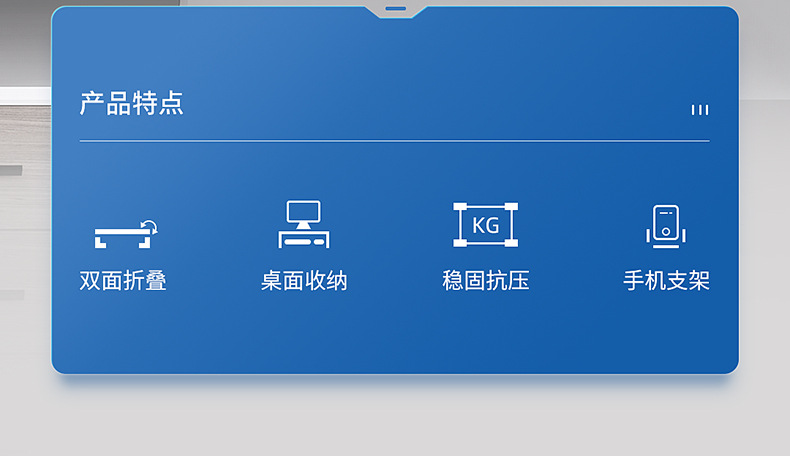
Task: Click the 桌面收纳 label
Action: point(304,281)
